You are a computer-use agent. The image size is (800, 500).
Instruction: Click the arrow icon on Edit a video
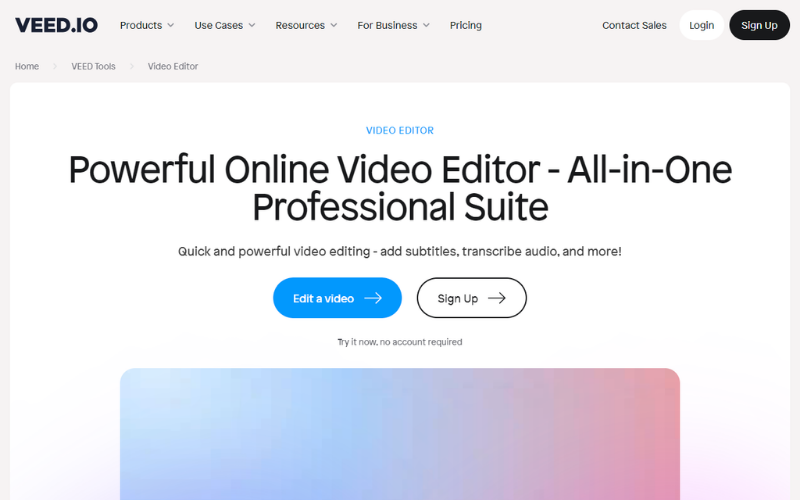(x=373, y=298)
